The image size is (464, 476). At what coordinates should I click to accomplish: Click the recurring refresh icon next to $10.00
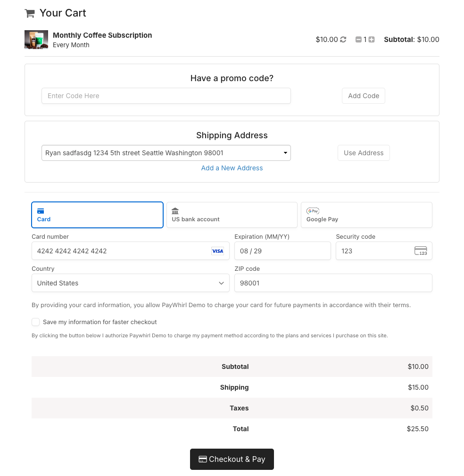point(343,40)
